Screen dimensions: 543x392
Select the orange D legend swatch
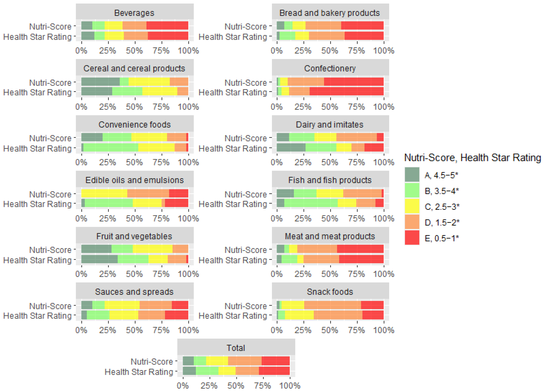click(412, 222)
